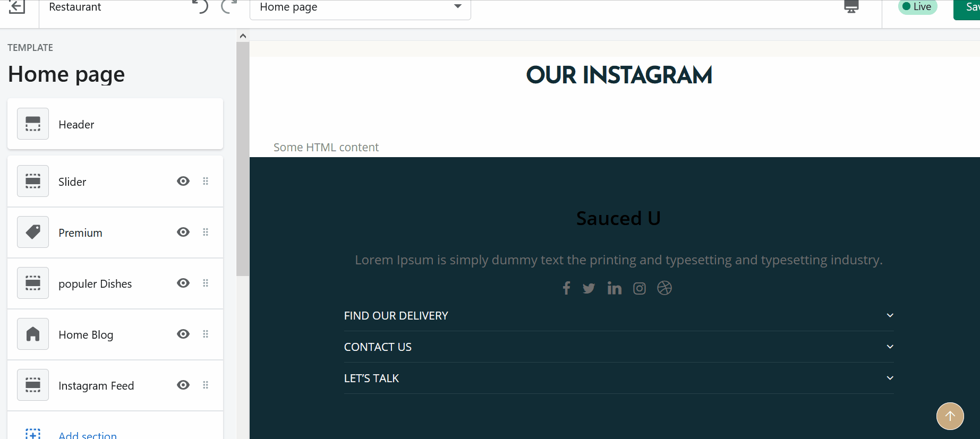Click the redo arrow icon
This screenshot has width=980, height=439.
228,7
